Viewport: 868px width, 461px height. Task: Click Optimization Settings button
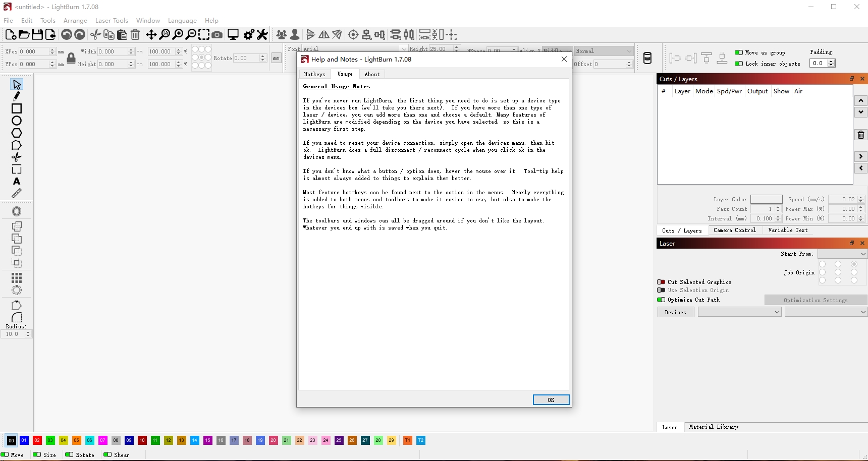816,300
